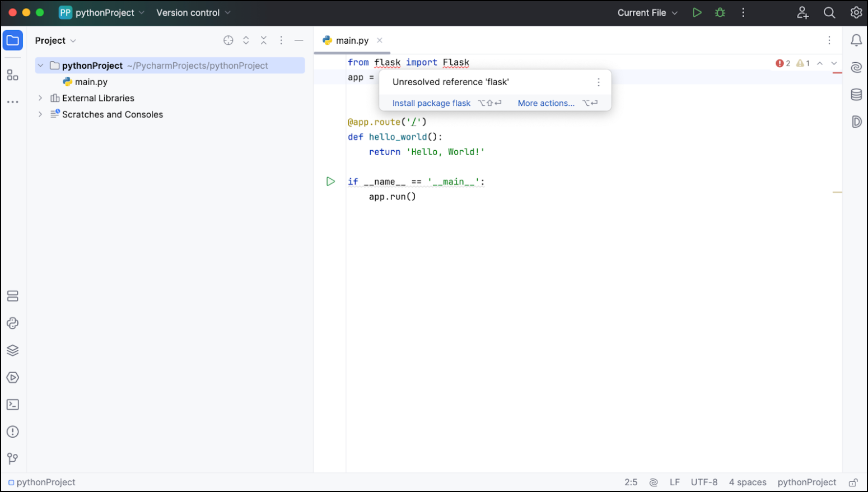Click More actions... in the error popup
868x492 pixels.
point(546,103)
